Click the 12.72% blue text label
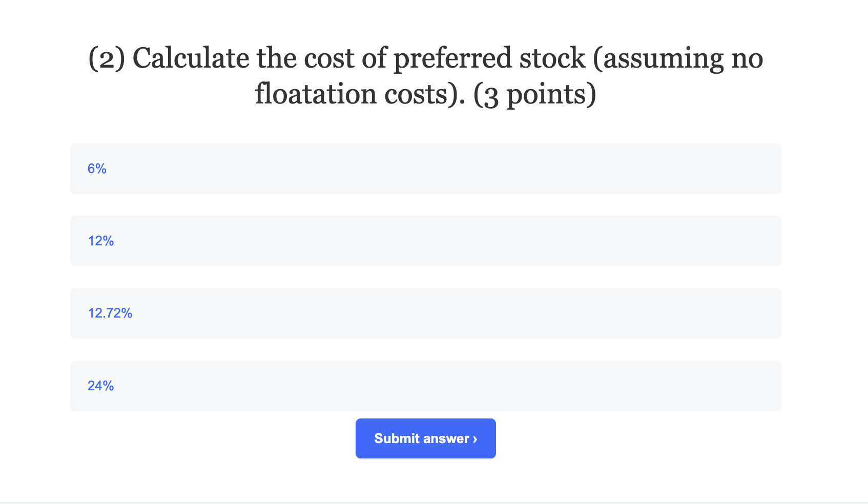Viewport: 868px width, 504px height. (x=110, y=313)
